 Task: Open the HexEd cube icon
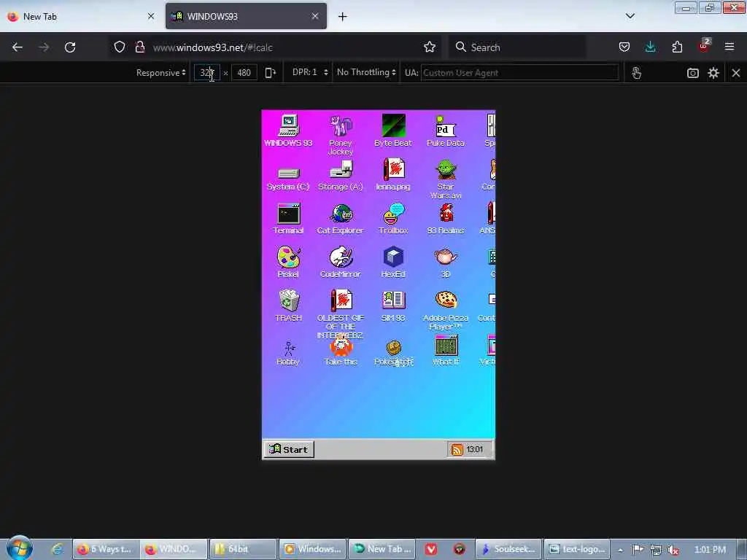(393, 262)
